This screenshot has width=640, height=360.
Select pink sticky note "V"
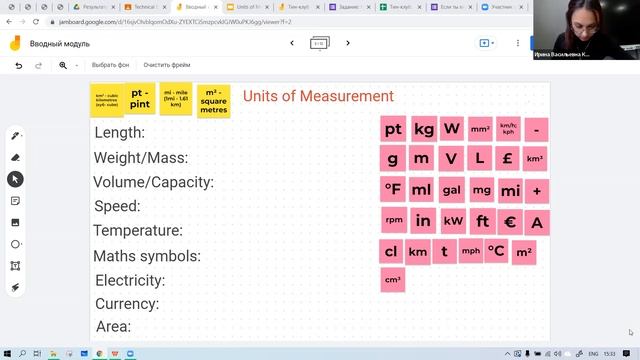coord(451,158)
